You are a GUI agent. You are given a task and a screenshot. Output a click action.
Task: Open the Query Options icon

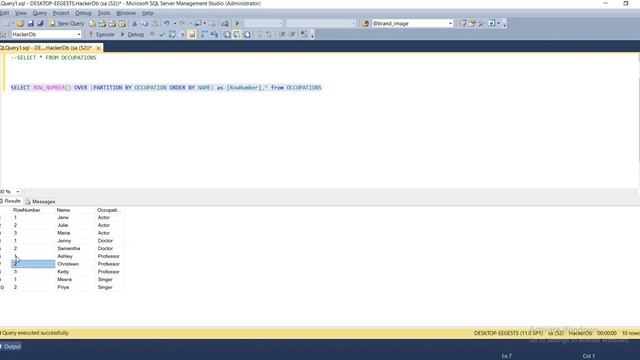pos(182,34)
